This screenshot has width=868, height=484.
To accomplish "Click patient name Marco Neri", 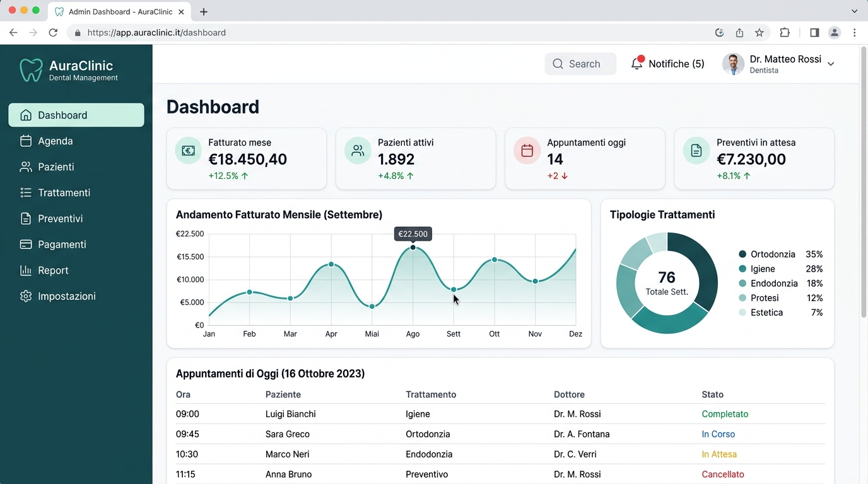I will 287,454.
